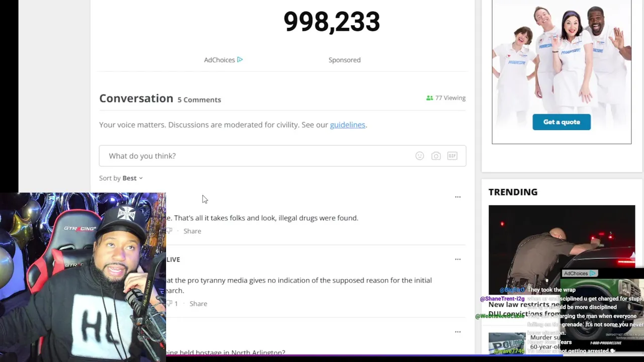Click the 998,233 counter number

[x=332, y=22]
